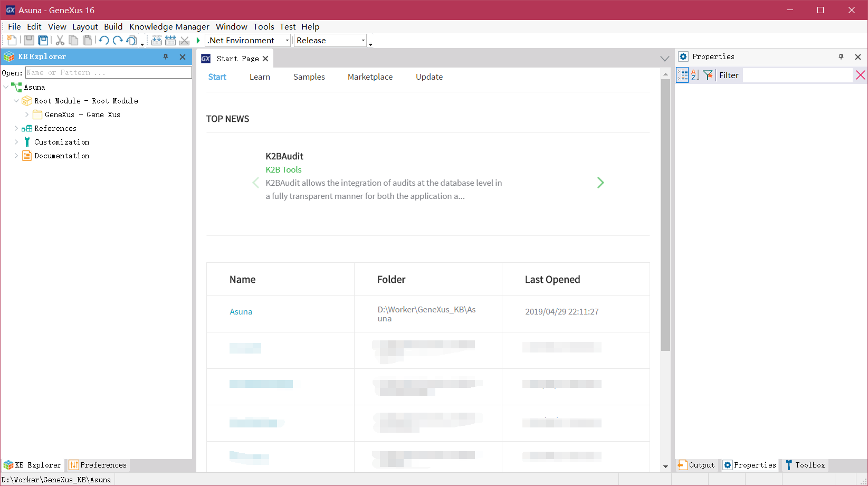Open the Help menu
868x486 pixels.
tap(310, 26)
